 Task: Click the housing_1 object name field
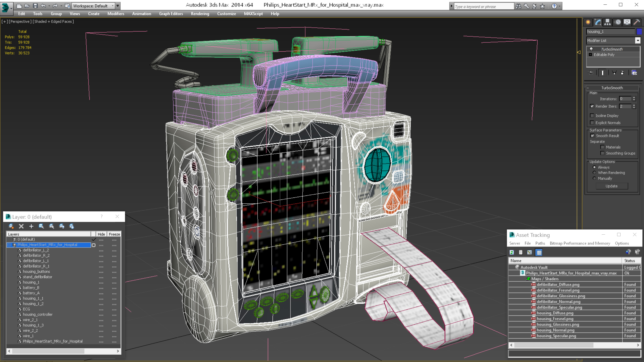[x=610, y=32]
